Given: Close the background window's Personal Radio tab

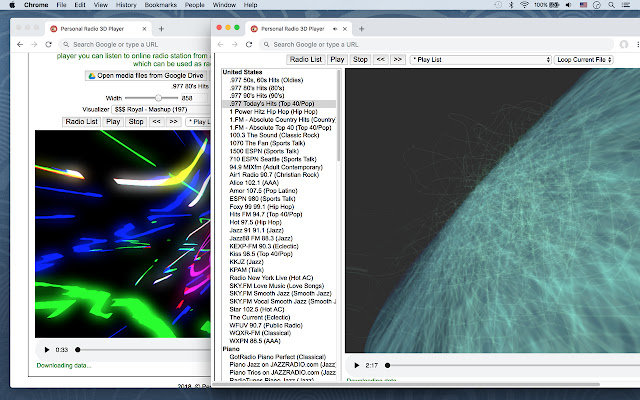Looking at the screenshot, I should (x=144, y=29).
